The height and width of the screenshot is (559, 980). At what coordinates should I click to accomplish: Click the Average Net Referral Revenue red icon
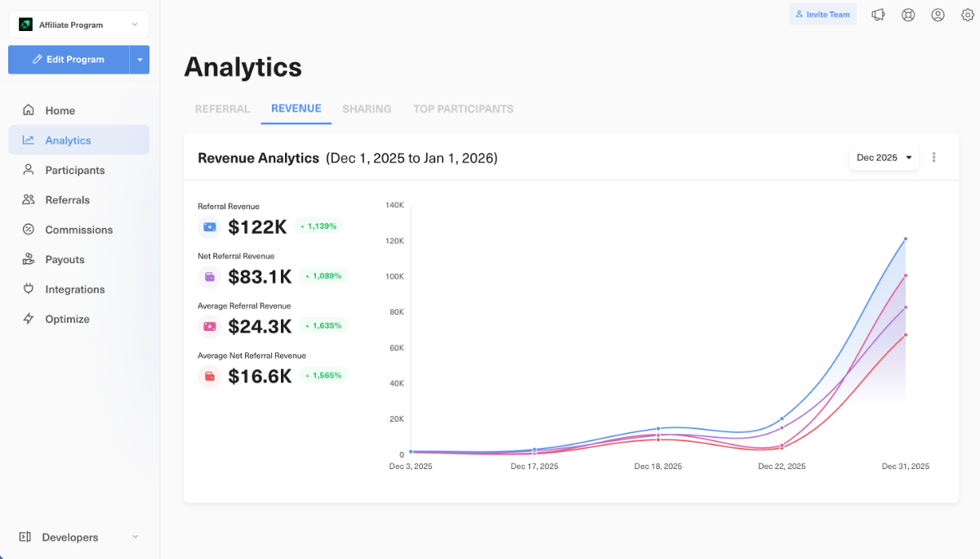pyautogui.click(x=210, y=377)
